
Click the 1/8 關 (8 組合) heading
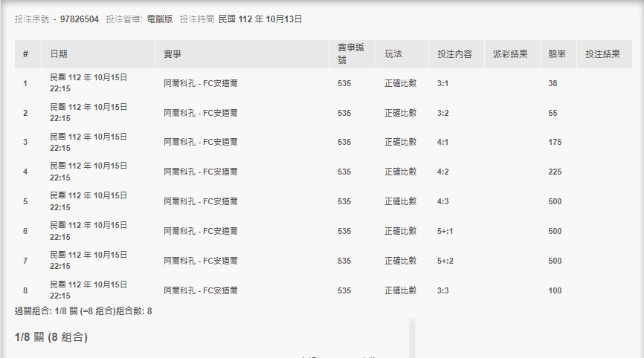pos(51,337)
